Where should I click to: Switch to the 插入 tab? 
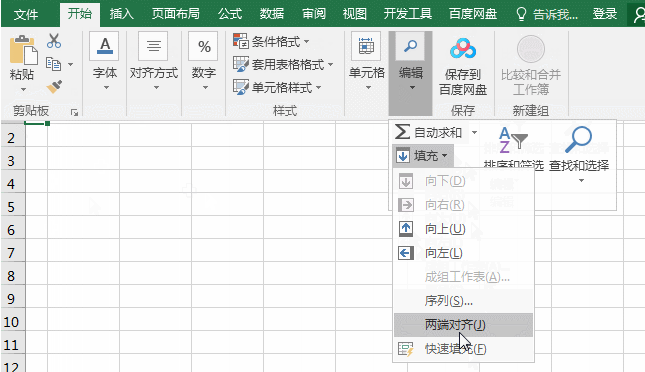coord(121,14)
